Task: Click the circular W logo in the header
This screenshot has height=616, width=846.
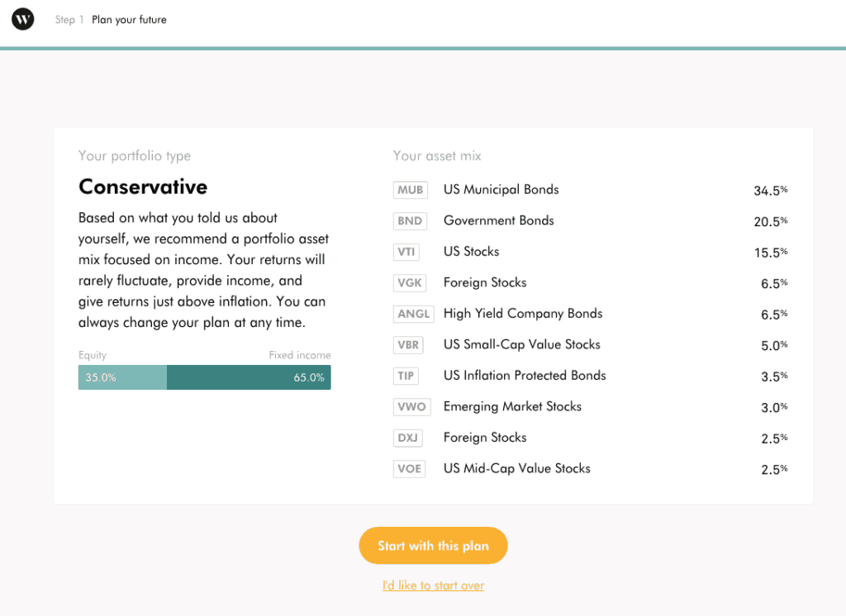Action: [x=22, y=18]
